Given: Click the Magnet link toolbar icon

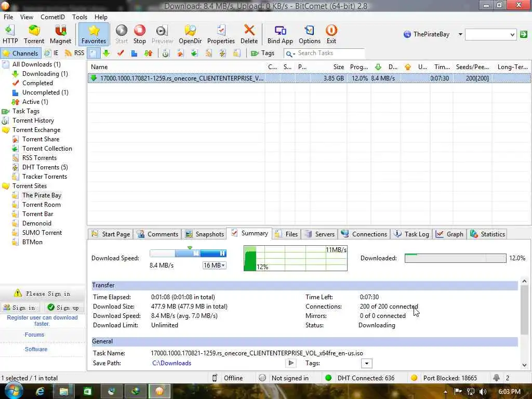Looking at the screenshot, I should coord(60,34).
